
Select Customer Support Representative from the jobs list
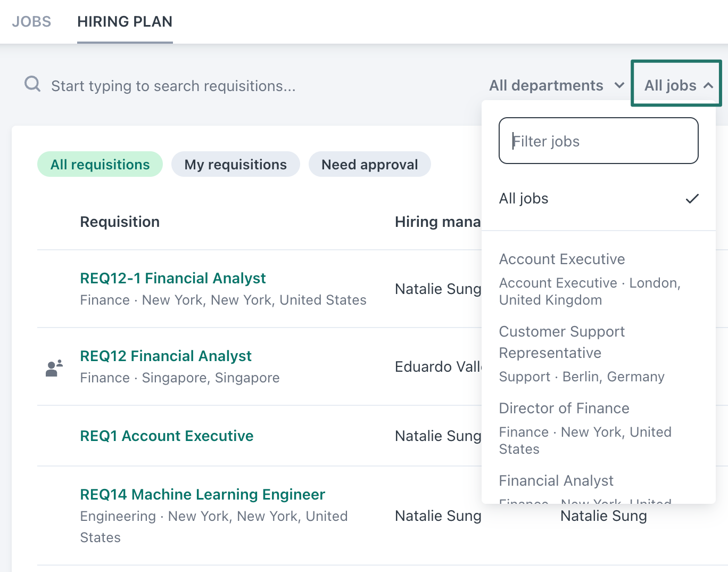(562, 342)
